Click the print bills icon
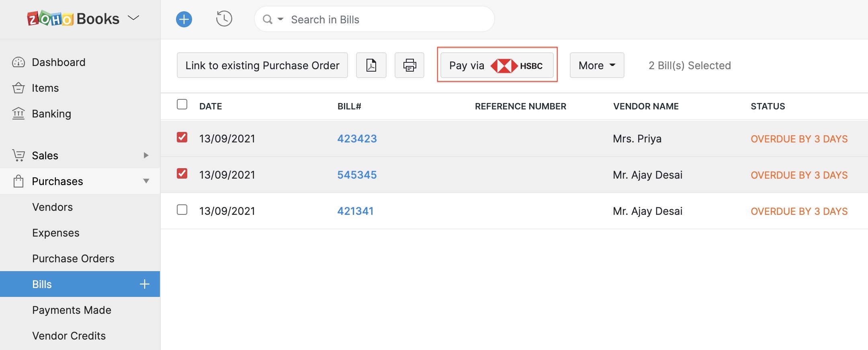Image resolution: width=868 pixels, height=350 pixels. [409, 65]
